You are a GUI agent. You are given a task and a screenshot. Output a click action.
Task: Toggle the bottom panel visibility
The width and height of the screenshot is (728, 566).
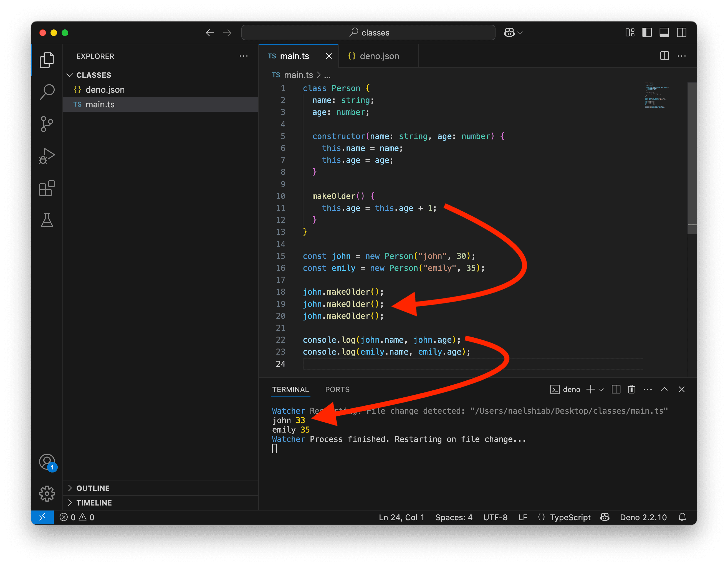(664, 33)
